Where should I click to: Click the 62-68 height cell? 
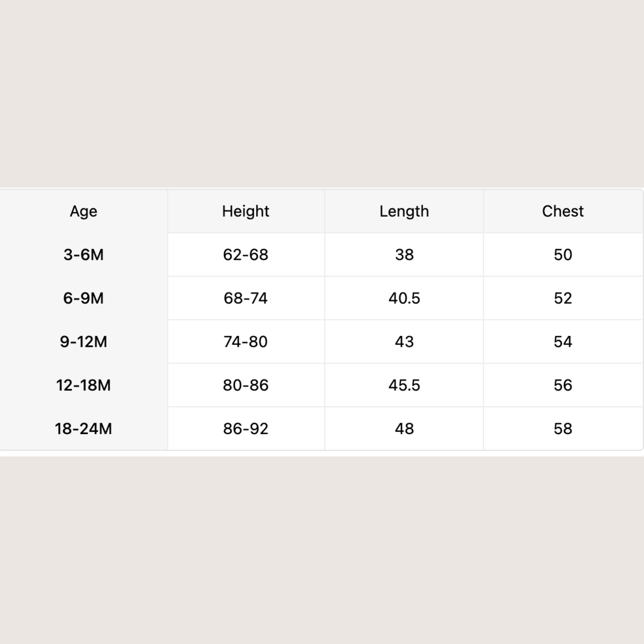click(246, 255)
